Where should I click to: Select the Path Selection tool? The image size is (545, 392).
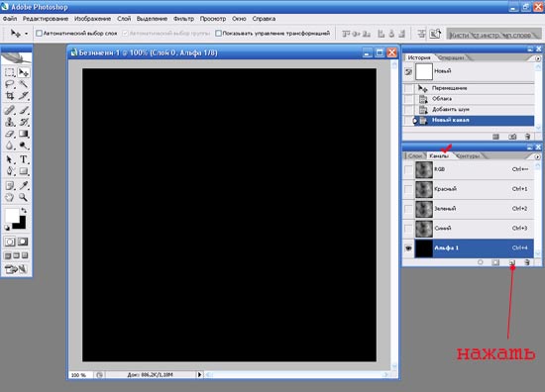tap(10, 159)
